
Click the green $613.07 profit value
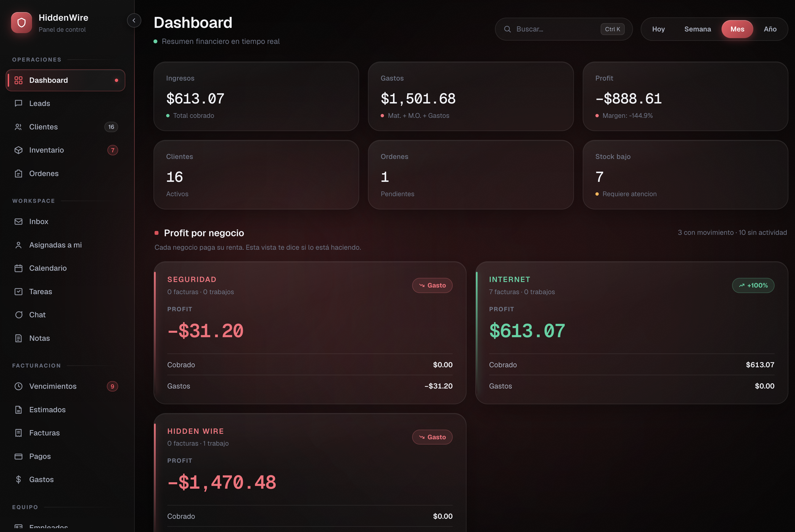click(x=527, y=331)
